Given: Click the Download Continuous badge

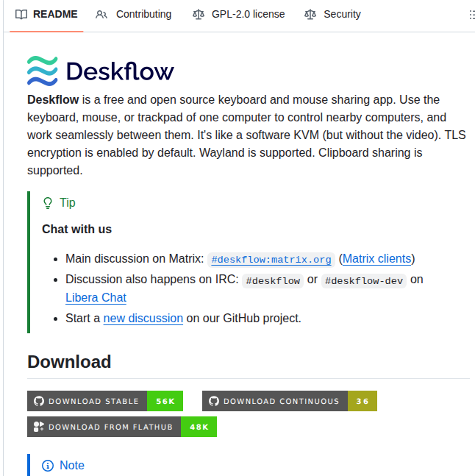Looking at the screenshot, I should point(290,401).
